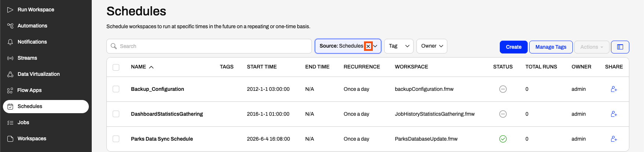This screenshot has width=644, height=152.
Task: Expand the Source filter dropdown
Action: coord(375,46)
